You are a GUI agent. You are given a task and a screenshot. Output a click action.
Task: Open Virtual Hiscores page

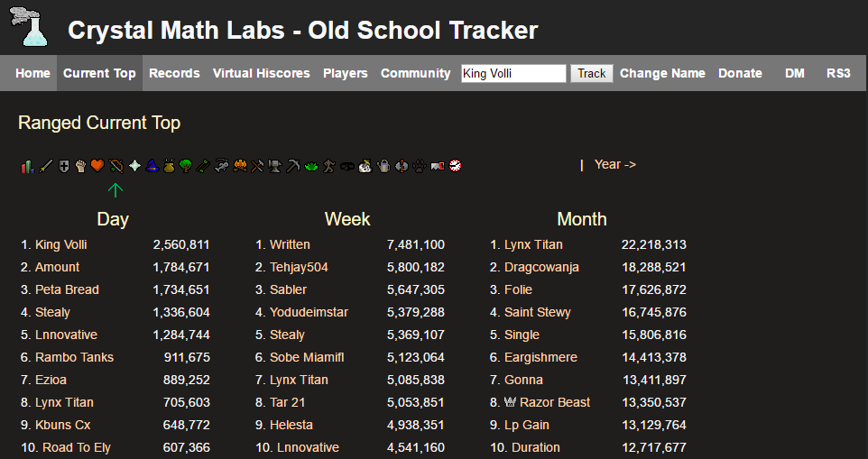[x=262, y=73]
